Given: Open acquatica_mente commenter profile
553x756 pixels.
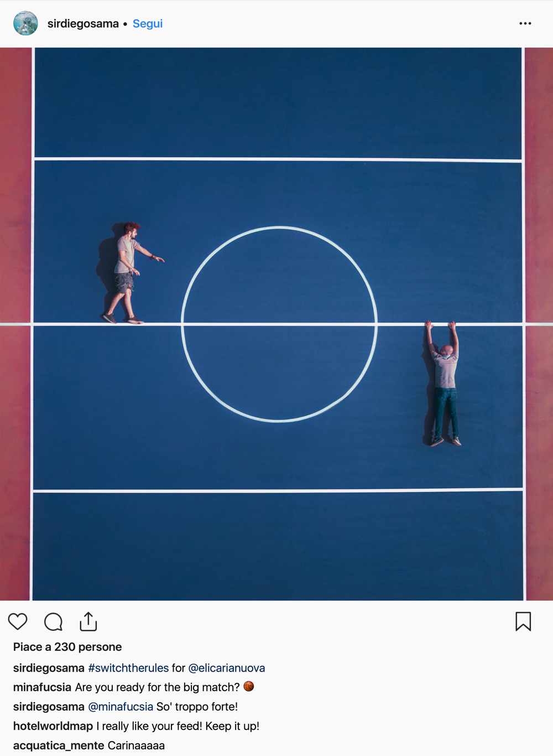Looking at the screenshot, I should (59, 745).
